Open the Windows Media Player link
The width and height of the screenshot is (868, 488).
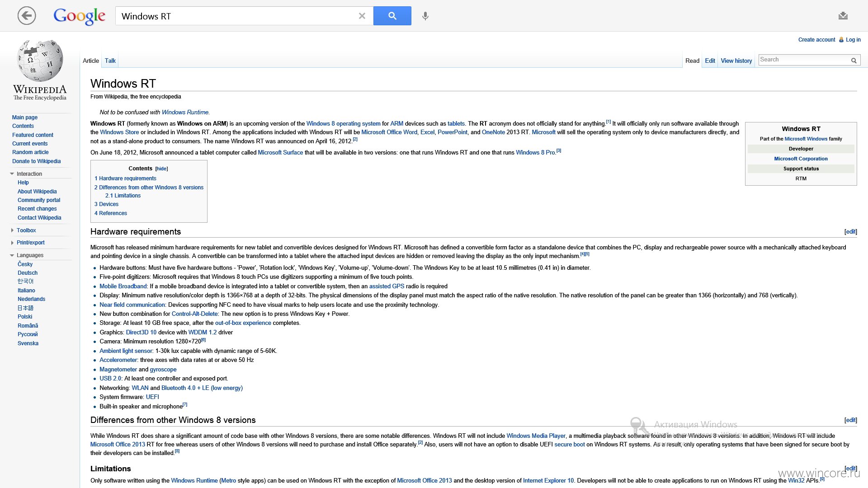pos(536,436)
